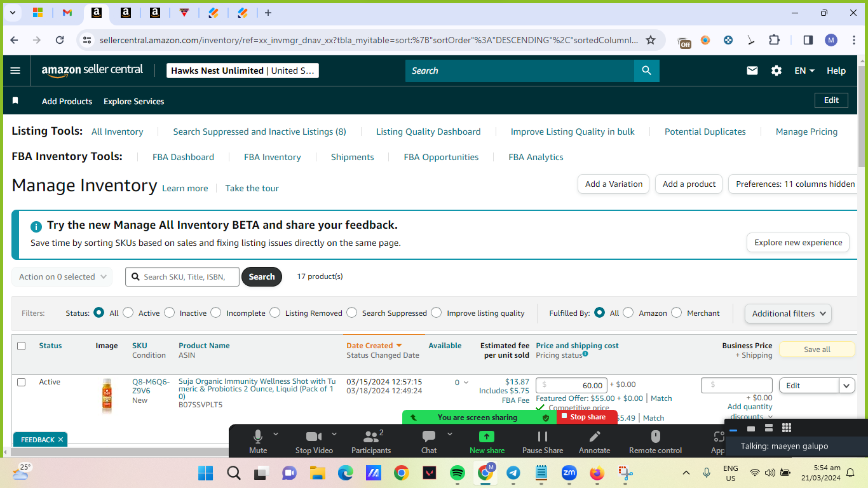This screenshot has height=488, width=868.
Task: Expand the Available quantity chevron for Suja row
Action: click(466, 383)
